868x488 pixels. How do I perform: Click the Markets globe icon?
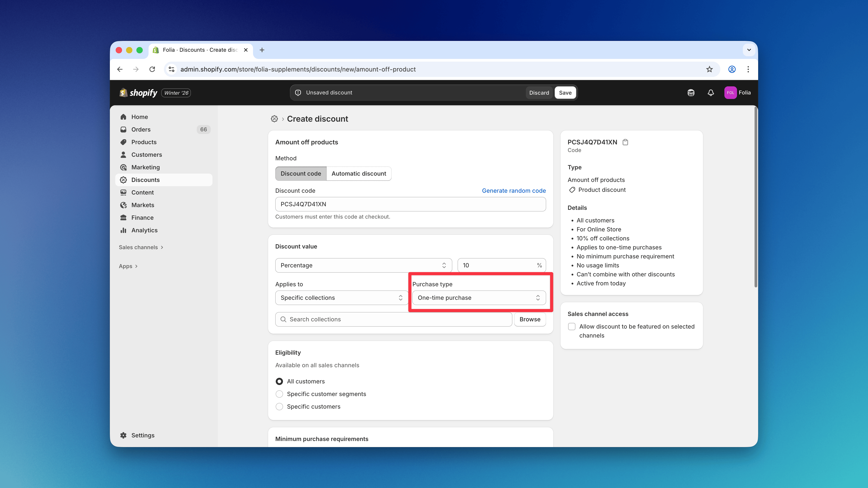tap(123, 205)
